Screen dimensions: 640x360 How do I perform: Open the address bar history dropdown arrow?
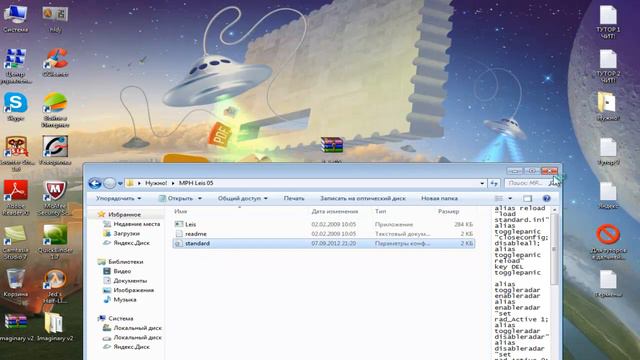point(482,183)
